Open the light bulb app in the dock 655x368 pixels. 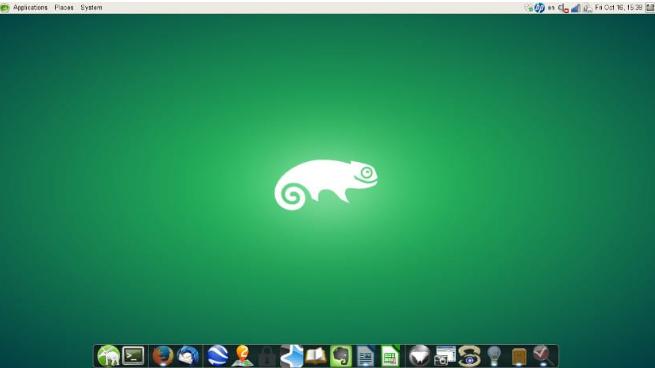(x=494, y=356)
